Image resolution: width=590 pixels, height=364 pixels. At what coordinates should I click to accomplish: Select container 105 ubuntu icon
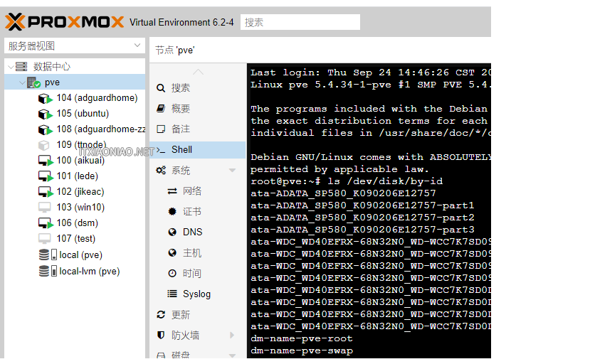point(45,114)
